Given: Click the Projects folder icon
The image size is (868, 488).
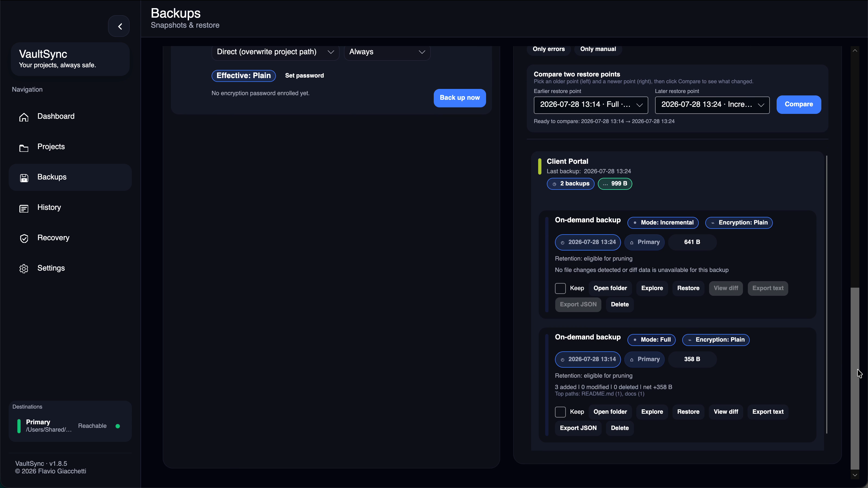Looking at the screenshot, I should [24, 148].
